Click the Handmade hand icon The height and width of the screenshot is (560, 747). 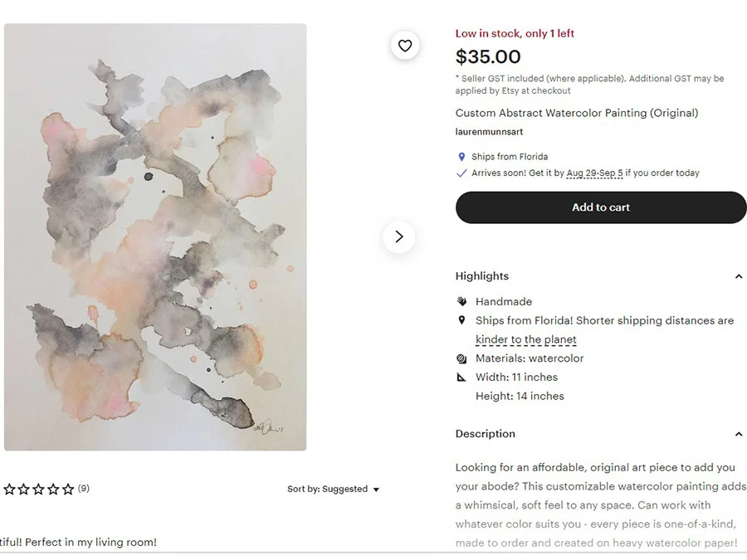tap(461, 301)
